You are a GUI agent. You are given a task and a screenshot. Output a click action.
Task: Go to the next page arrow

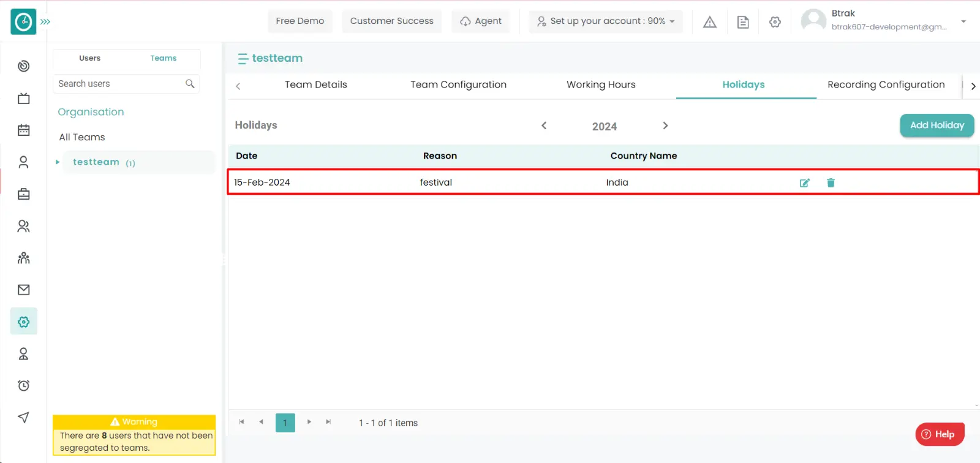pyautogui.click(x=309, y=422)
